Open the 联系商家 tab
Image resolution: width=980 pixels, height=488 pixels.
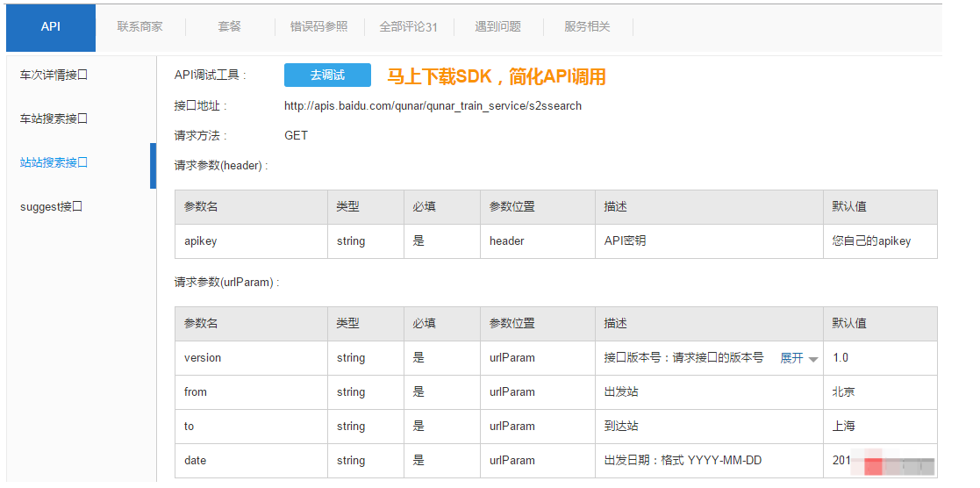click(x=140, y=27)
